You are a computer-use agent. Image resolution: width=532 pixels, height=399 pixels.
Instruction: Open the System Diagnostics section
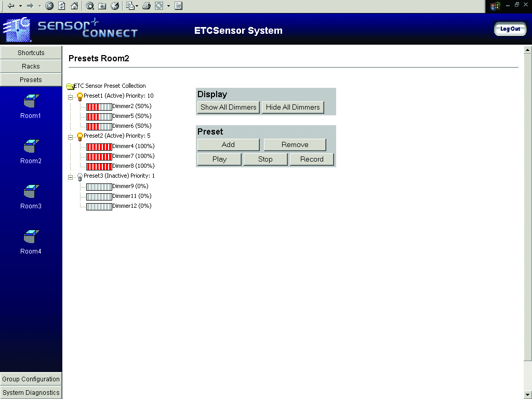31,393
